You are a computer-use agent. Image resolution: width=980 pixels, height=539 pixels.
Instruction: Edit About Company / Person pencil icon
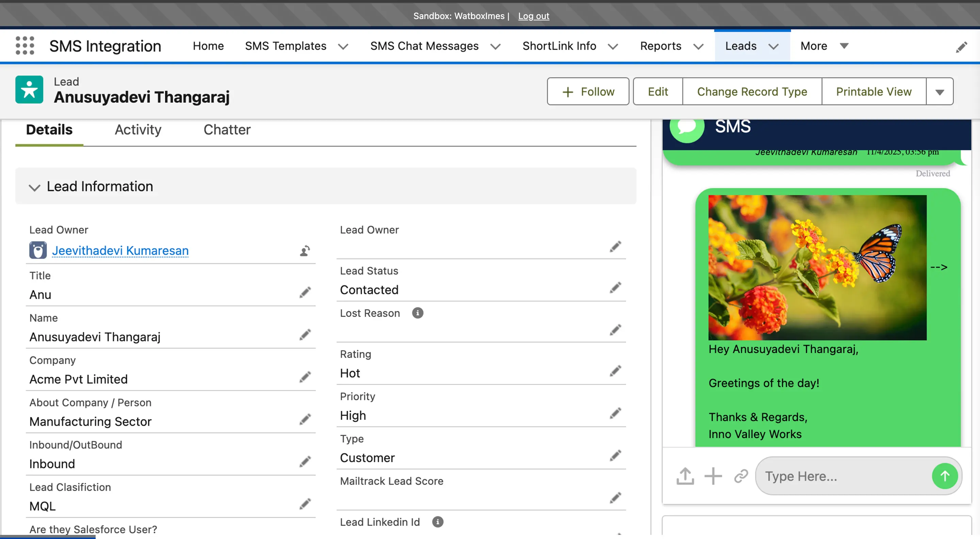305,420
